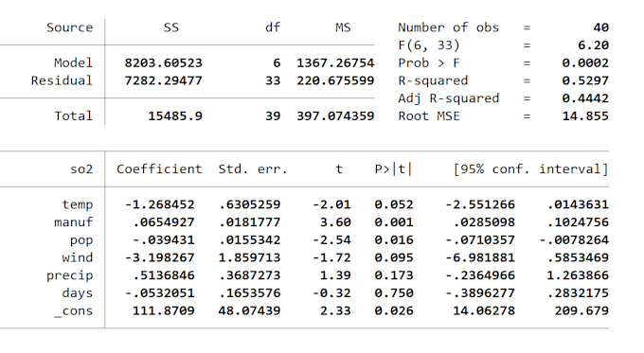Click temp p-value 0.052

tap(394, 204)
